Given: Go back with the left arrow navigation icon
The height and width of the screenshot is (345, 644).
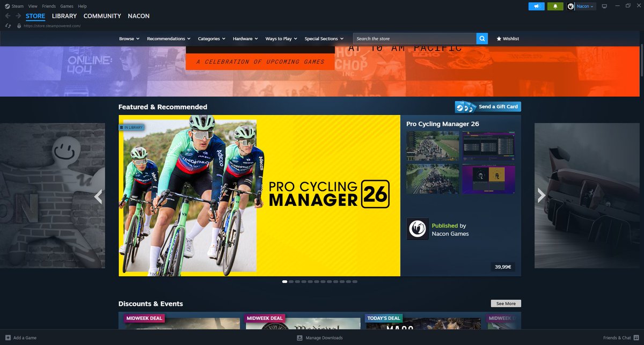Looking at the screenshot, I should 8,16.
